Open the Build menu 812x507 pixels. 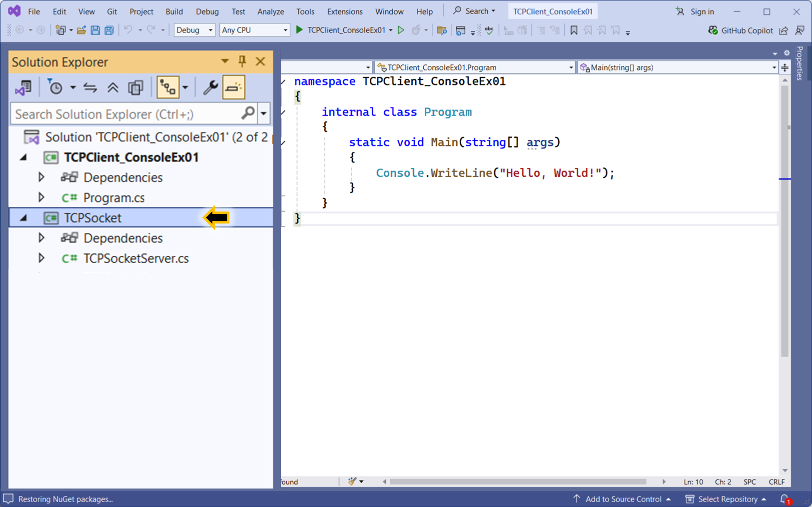[174, 11]
